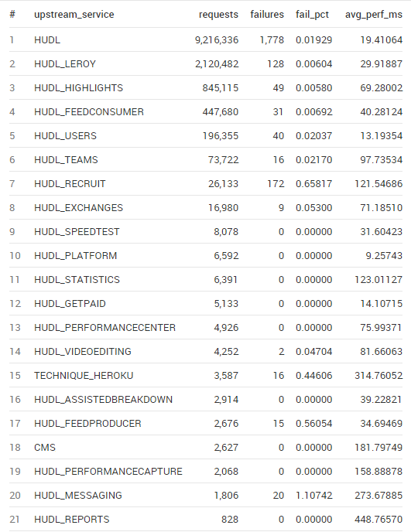The image size is (411, 532).
Task: Click the TECHNIQUE_HEROKU service name
Action: (x=84, y=376)
